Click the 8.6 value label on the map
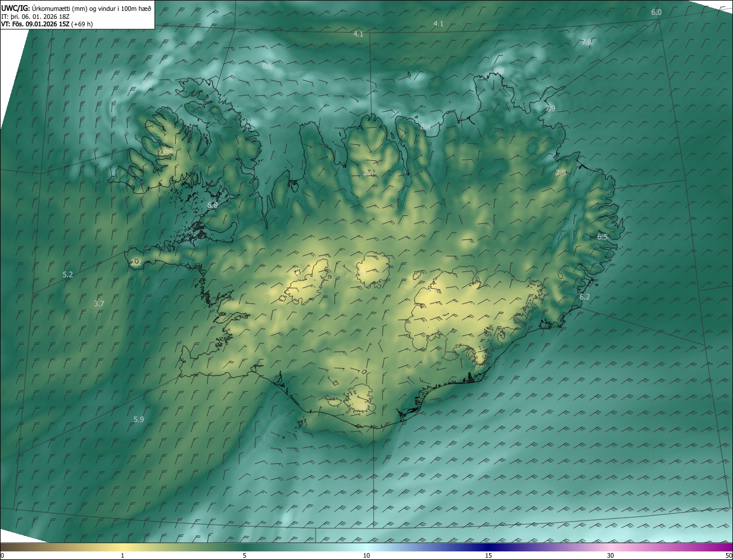This screenshot has width=733, height=560. [x=267, y=66]
